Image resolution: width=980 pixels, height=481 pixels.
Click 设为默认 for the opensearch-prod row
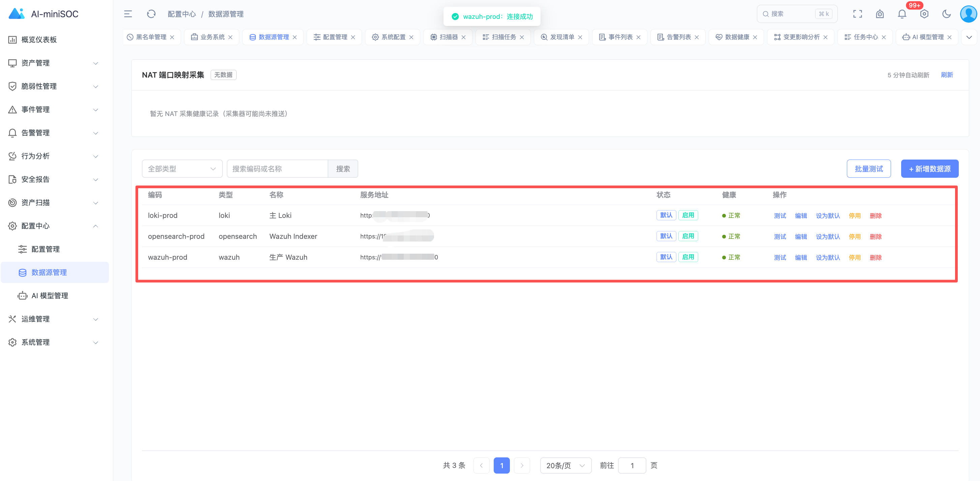coord(828,236)
